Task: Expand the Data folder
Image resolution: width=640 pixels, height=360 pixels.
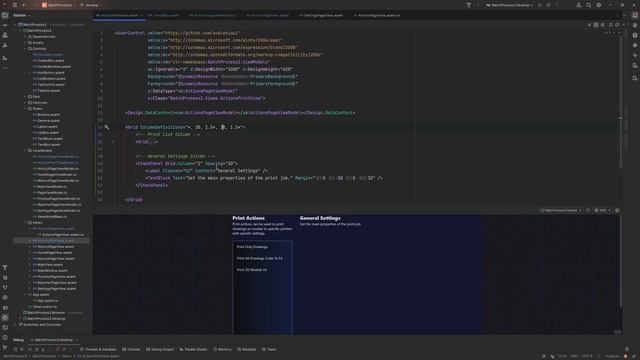Action: pos(25,97)
